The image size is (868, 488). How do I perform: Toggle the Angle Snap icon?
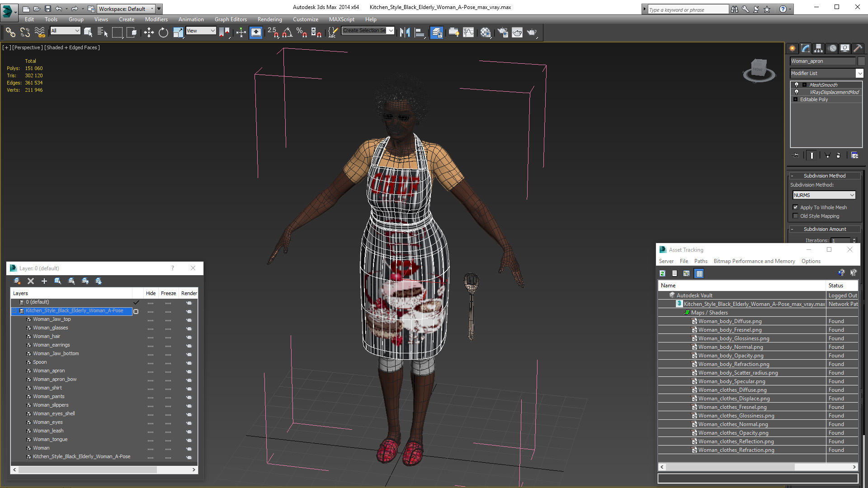[x=287, y=32]
